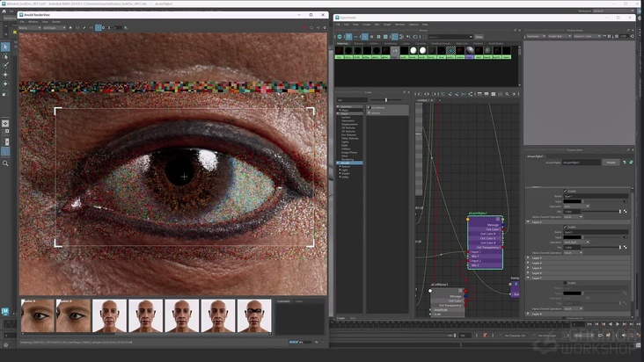The width and height of the screenshot is (644, 362).
Task: Expand the Layer 5 section
Action: pyautogui.click(x=578, y=268)
